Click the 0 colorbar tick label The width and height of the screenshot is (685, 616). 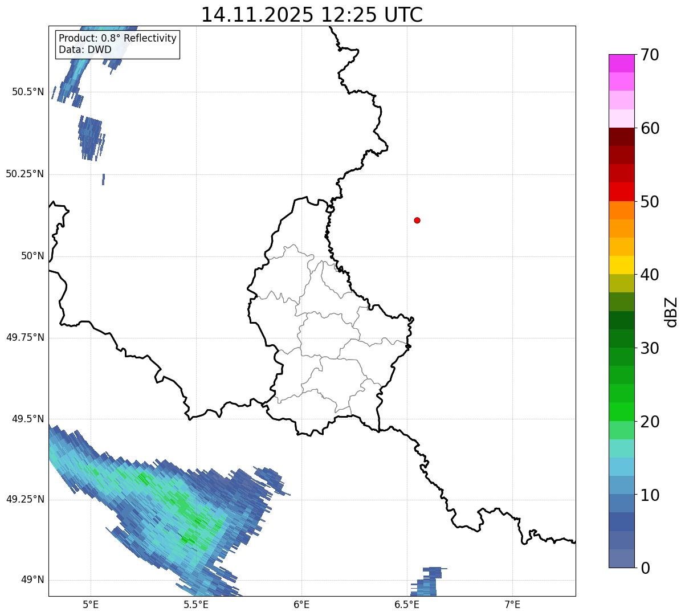pos(646,568)
